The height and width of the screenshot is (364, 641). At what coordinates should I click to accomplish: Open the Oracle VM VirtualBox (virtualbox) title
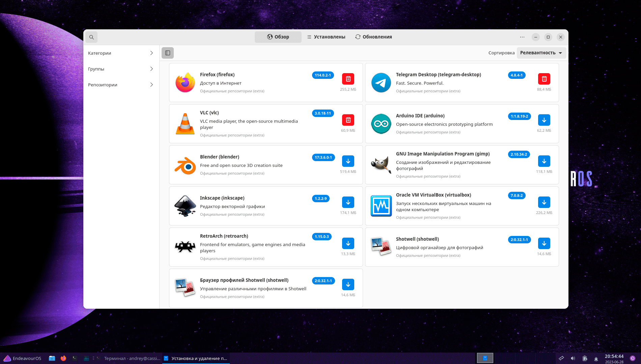coord(434,195)
